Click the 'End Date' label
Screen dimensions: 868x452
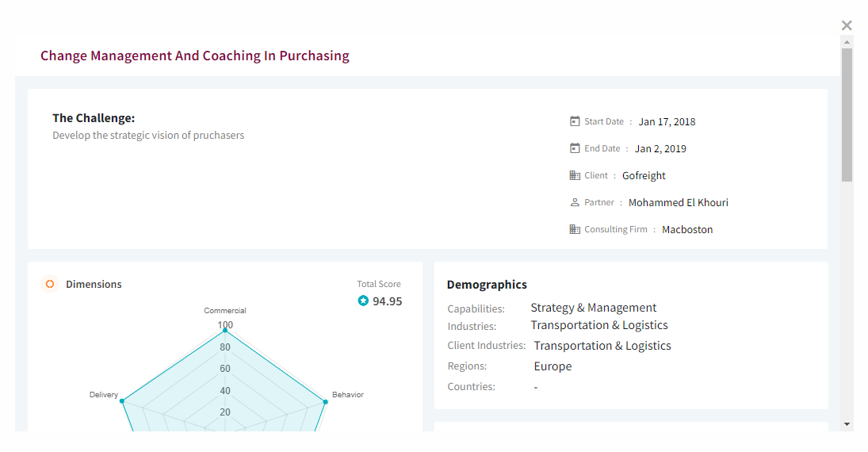pos(602,148)
